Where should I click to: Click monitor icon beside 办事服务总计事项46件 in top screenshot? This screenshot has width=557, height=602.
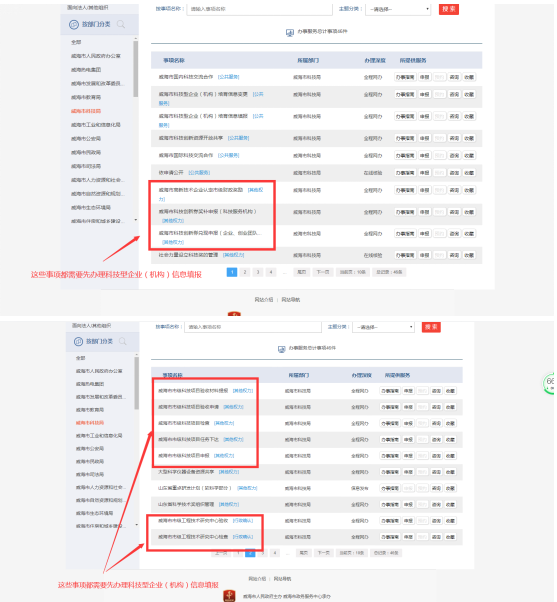pos(290,33)
